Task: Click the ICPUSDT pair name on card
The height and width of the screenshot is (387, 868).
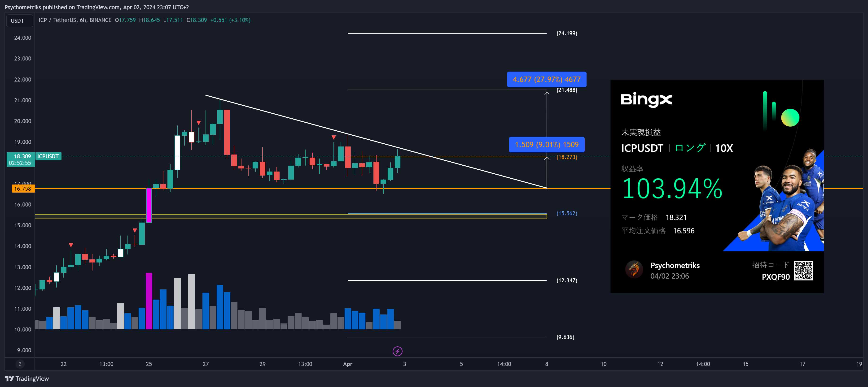Action: tap(642, 148)
